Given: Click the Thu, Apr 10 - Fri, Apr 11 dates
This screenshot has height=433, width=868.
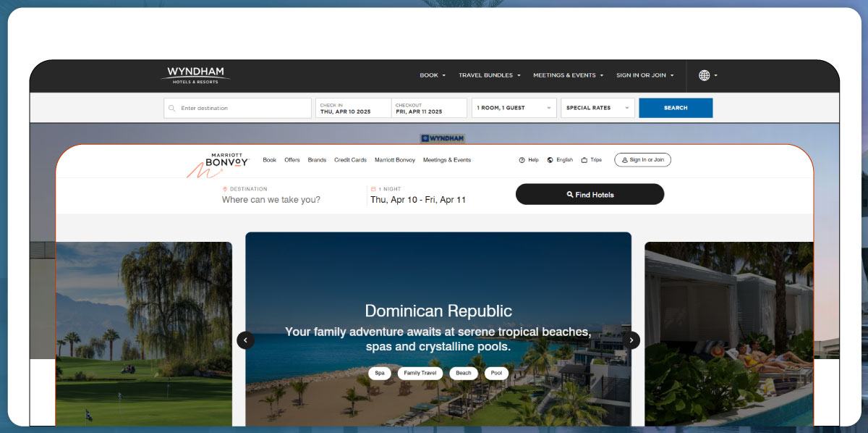Looking at the screenshot, I should pyautogui.click(x=418, y=200).
